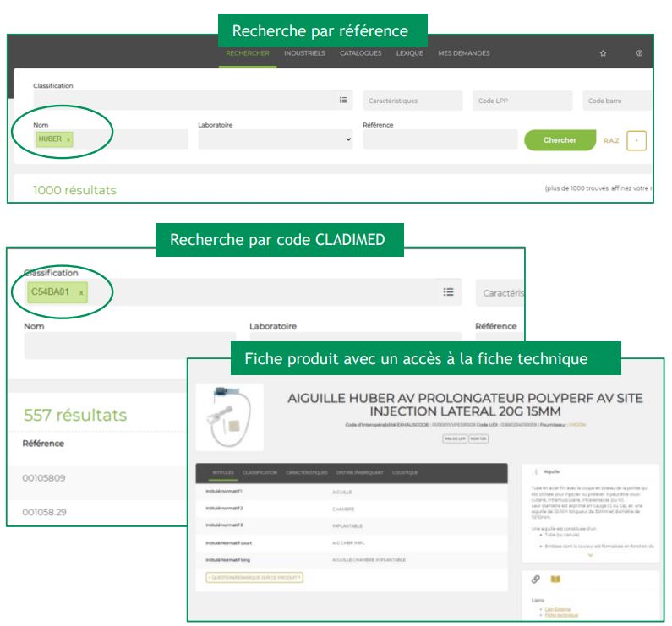Click the Référence input field in top panel
672x626 pixels.
pos(440,139)
